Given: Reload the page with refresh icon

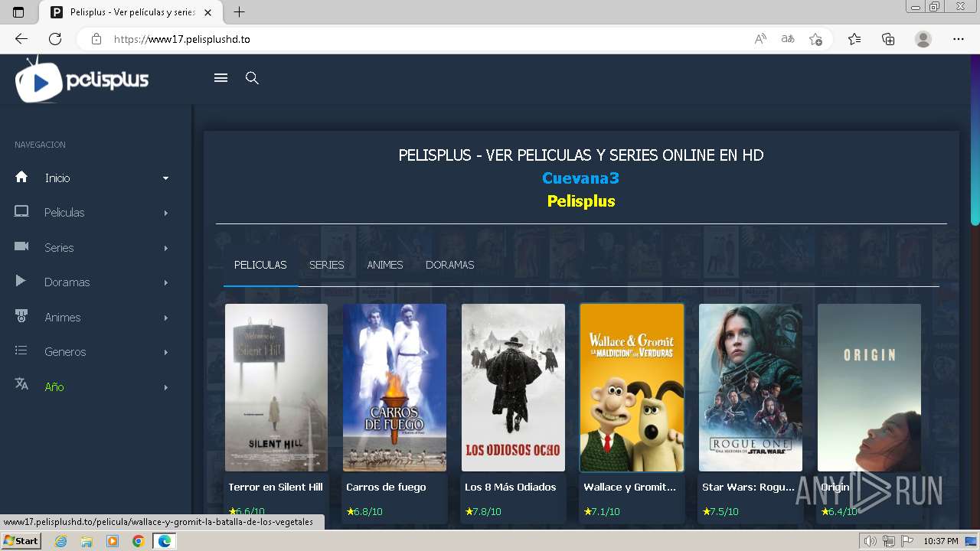Looking at the screenshot, I should (x=55, y=39).
